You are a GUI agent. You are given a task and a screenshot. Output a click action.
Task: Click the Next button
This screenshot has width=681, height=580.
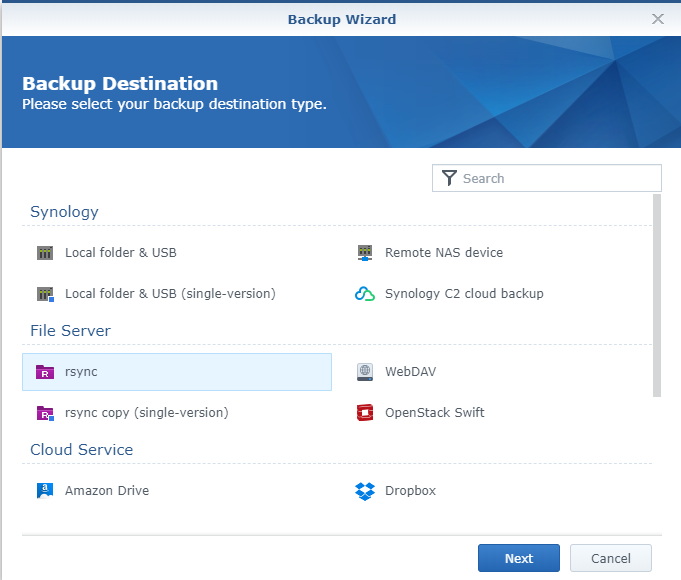(519, 558)
